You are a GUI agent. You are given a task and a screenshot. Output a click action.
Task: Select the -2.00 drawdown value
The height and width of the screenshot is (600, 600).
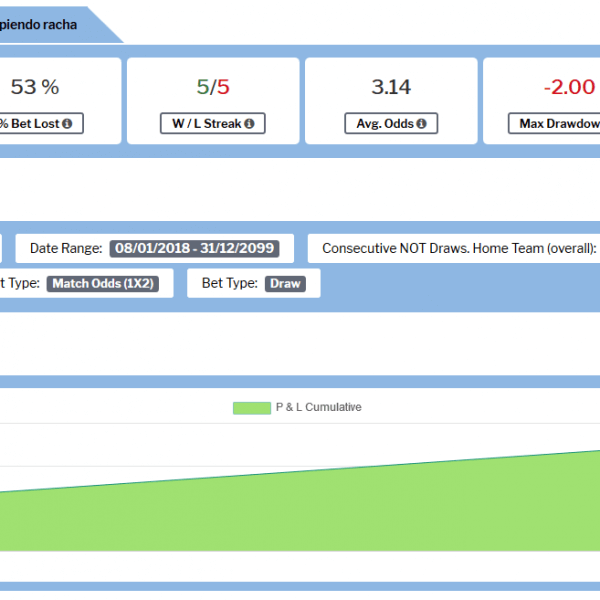point(569,87)
